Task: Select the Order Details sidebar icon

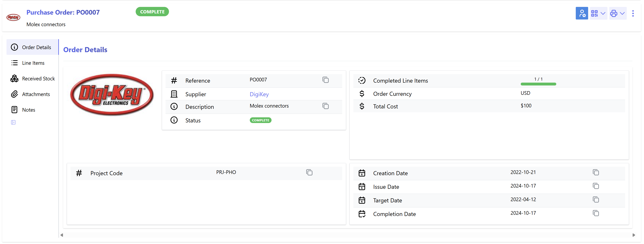Action: coord(14,47)
